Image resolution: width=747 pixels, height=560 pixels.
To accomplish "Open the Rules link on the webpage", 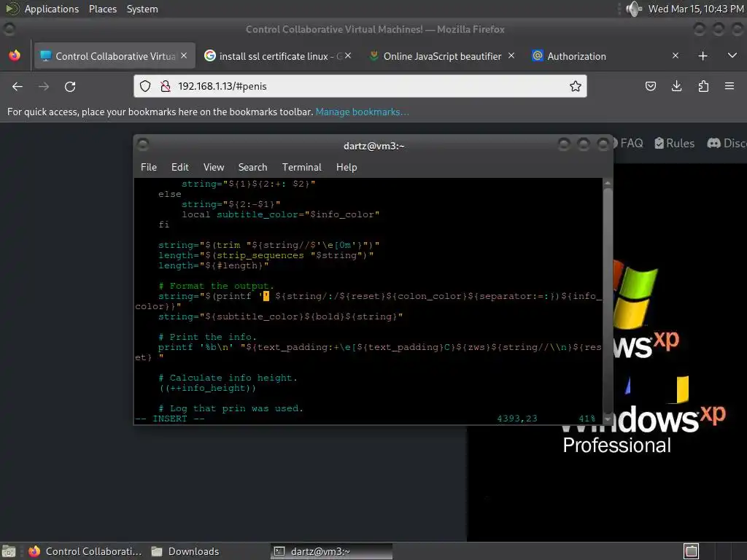I will pyautogui.click(x=675, y=144).
